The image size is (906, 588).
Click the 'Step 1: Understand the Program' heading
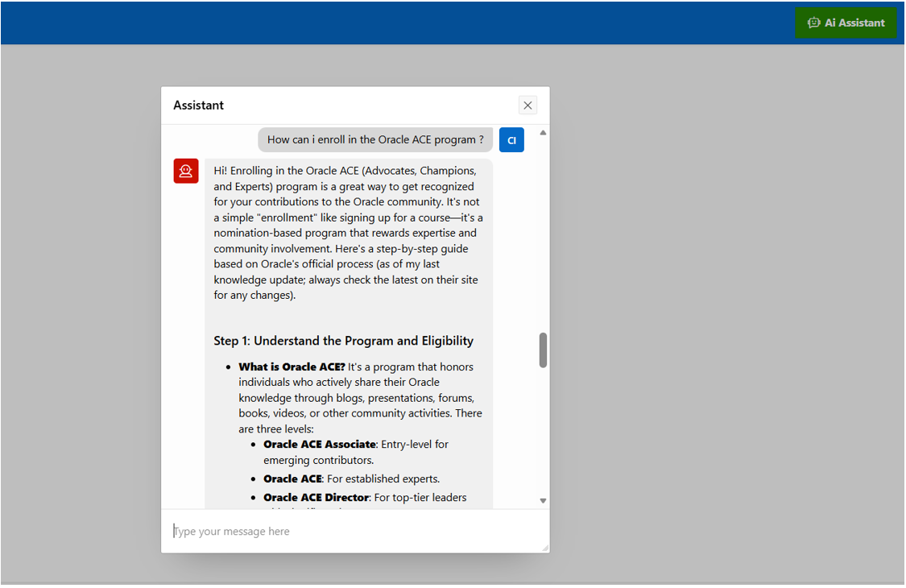tap(343, 341)
